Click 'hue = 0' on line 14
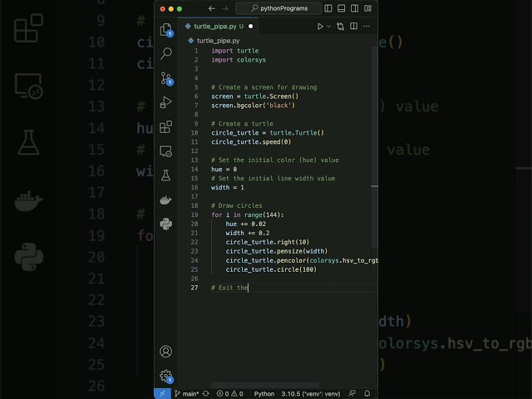 (224, 170)
